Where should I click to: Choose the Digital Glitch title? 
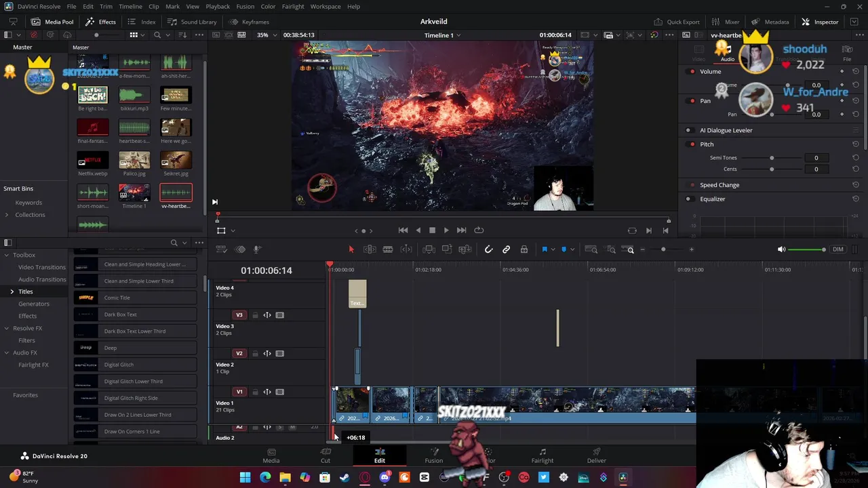click(136, 365)
